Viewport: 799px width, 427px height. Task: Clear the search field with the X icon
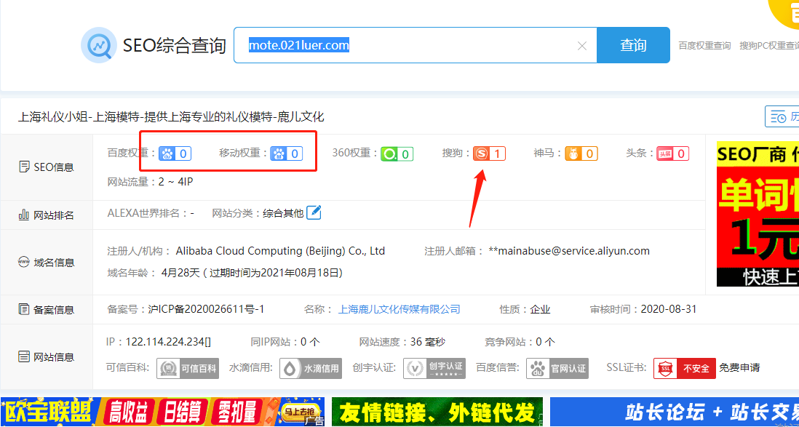tap(582, 46)
